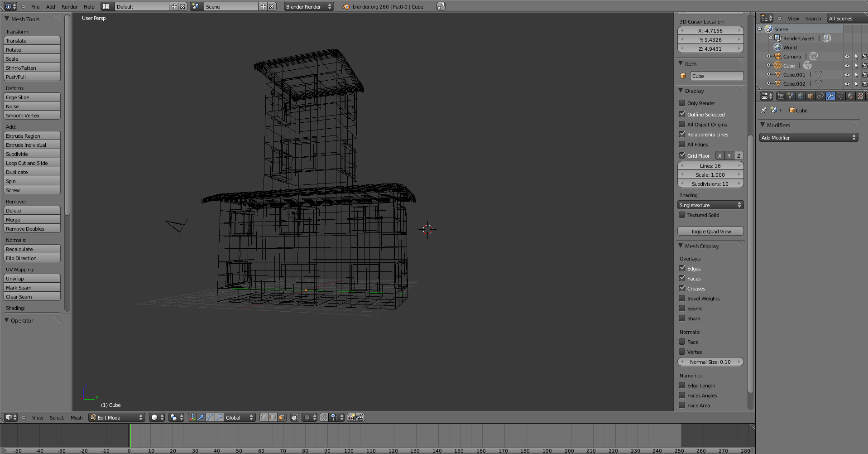Hide the Camera using its eye icon
The width and height of the screenshot is (868, 454).
(847, 57)
